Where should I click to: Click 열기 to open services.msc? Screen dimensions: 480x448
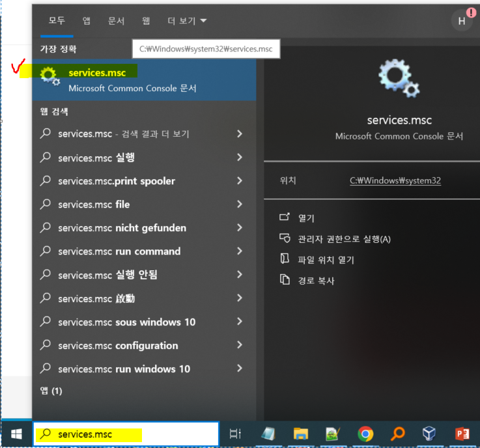coord(306,218)
